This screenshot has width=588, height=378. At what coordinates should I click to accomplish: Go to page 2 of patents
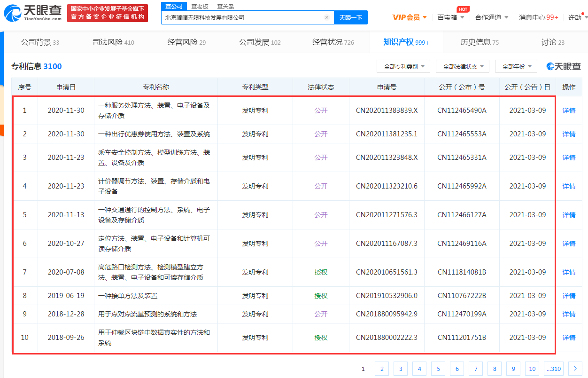(382, 369)
